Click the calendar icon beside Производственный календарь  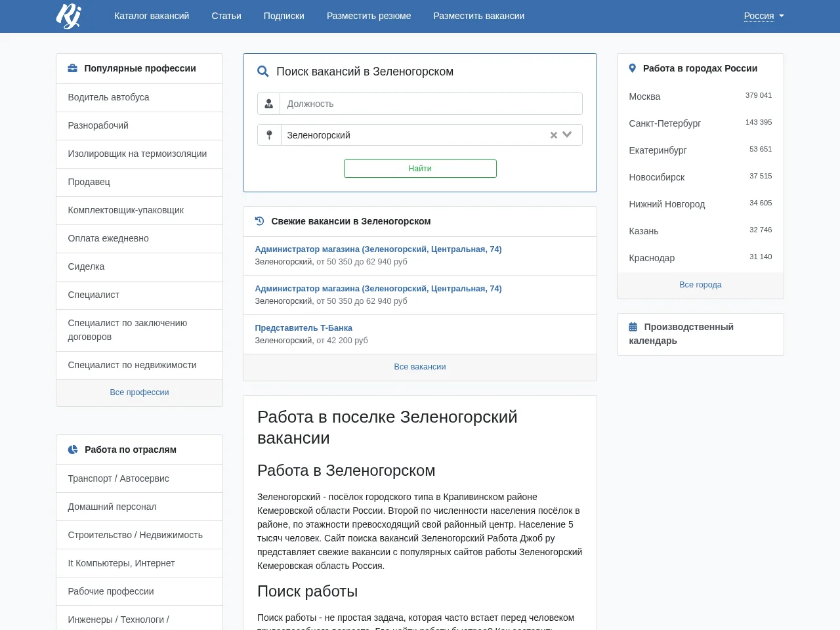coord(633,327)
